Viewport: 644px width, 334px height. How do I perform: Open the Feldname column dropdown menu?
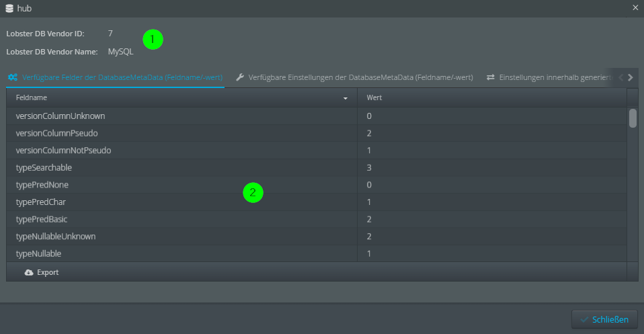346,98
